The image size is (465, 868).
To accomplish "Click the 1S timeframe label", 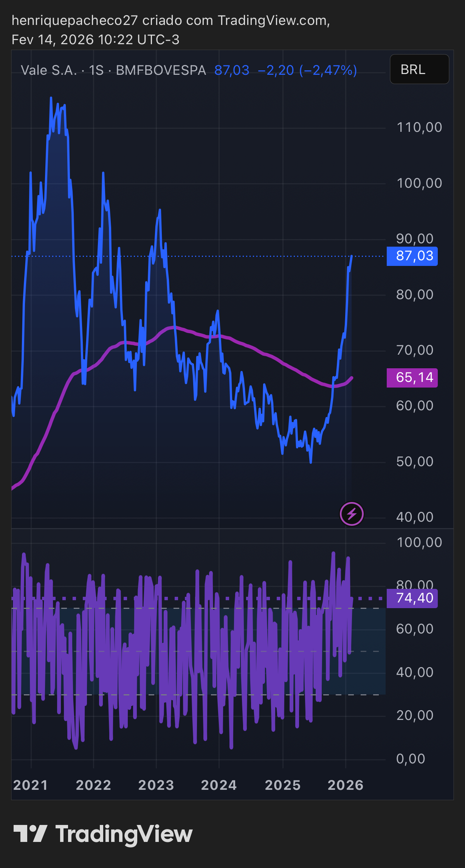I will pos(96,70).
